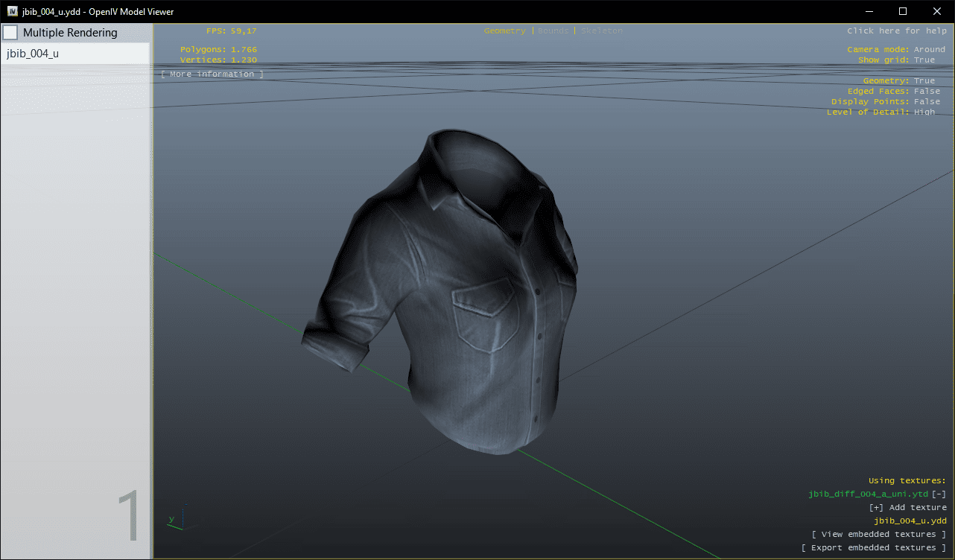Open View embedded textures
The width and height of the screenshot is (955, 560).
[878, 535]
